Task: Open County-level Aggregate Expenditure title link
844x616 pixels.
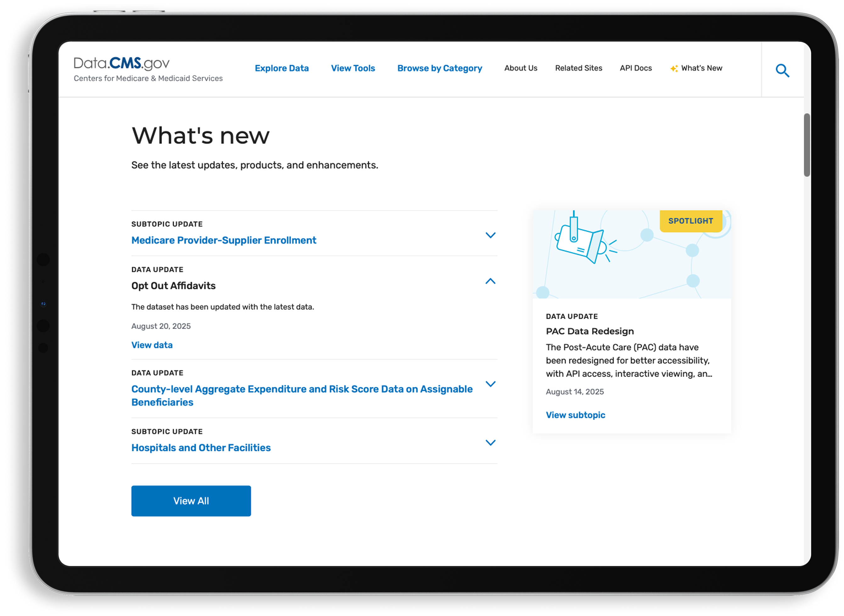Action: click(302, 395)
